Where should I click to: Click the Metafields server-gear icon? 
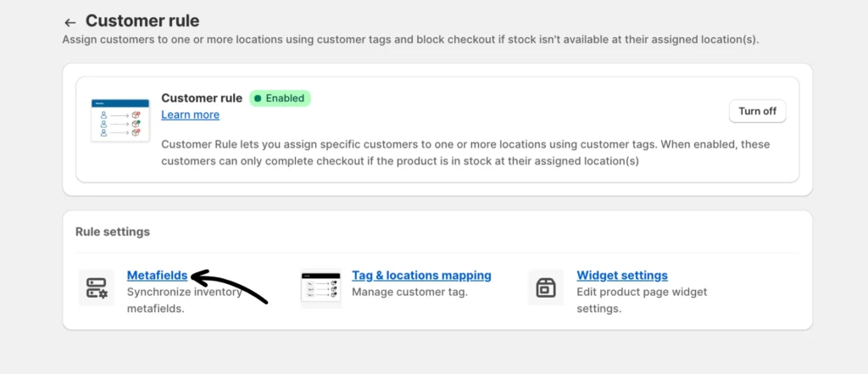click(x=97, y=287)
